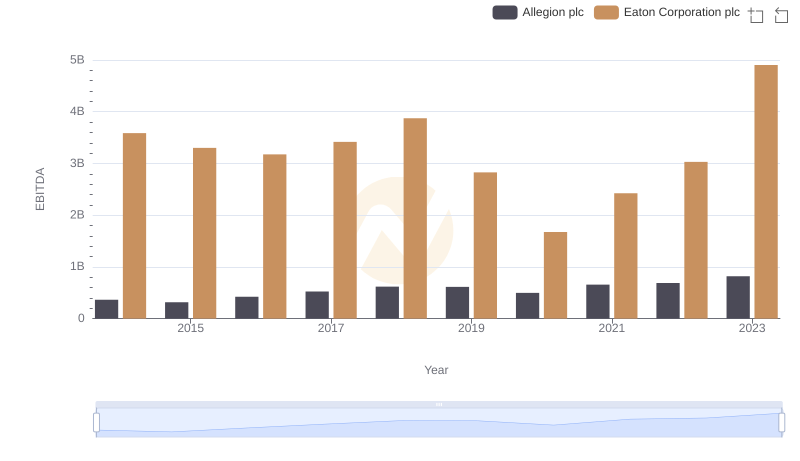Select the Allegion bar for 2018
The width and height of the screenshot is (800, 461).
[387, 302]
